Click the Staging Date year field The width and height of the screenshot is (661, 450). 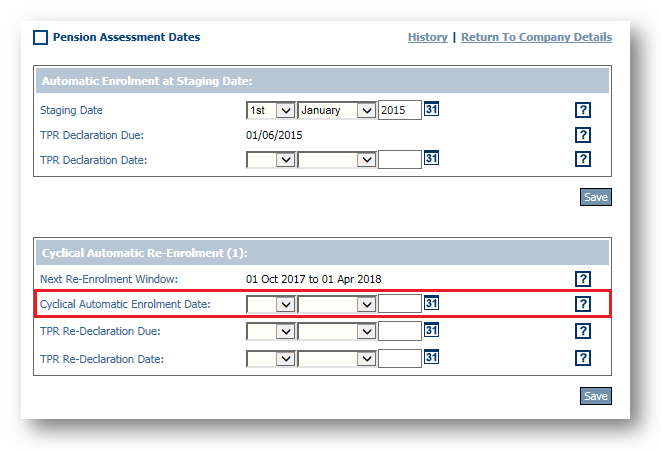(x=400, y=110)
